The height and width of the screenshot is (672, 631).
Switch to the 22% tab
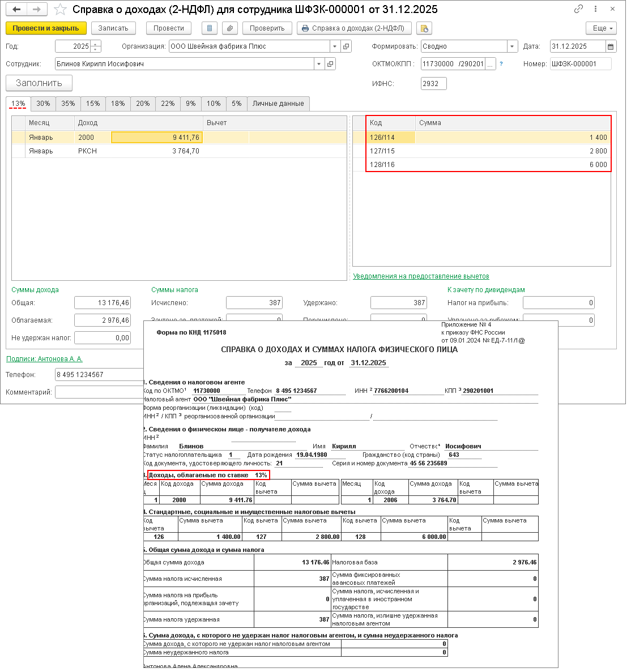[x=168, y=104]
